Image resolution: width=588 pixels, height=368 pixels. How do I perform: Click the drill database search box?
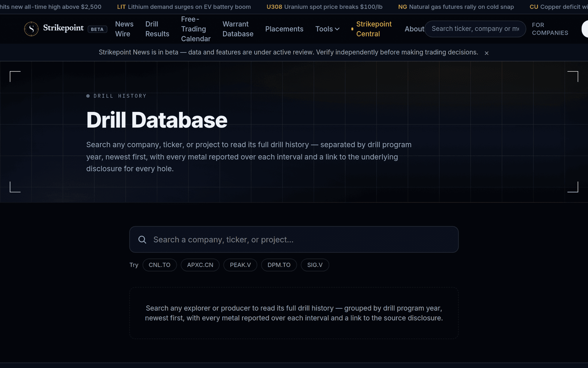(x=294, y=240)
